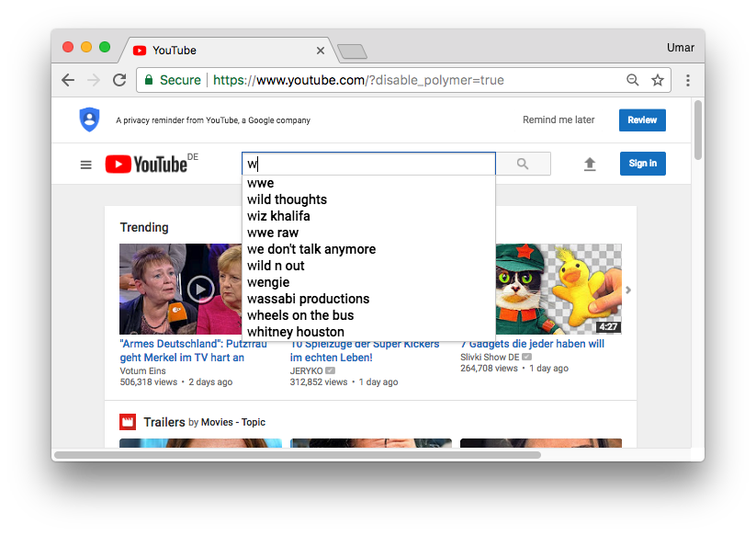Select the 'wwe raw' suggestion

pyautogui.click(x=368, y=233)
